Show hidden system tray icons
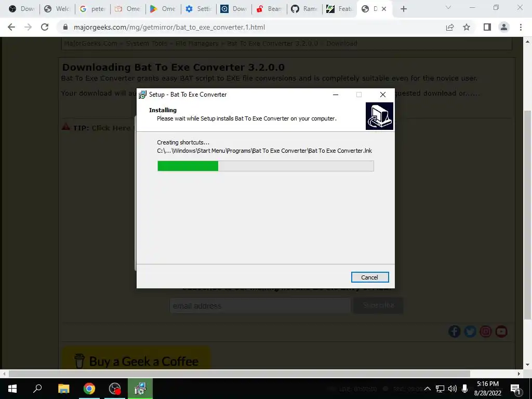532x399 pixels. point(428,389)
